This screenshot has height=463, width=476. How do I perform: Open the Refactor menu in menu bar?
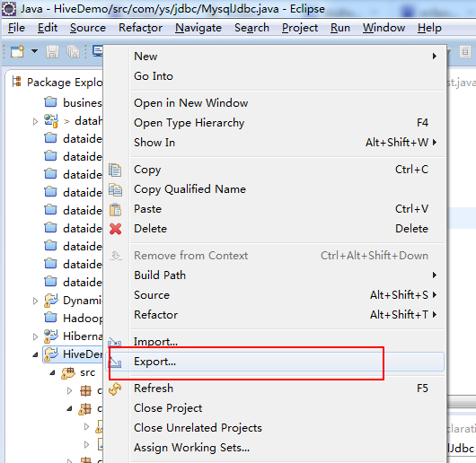pos(140,28)
